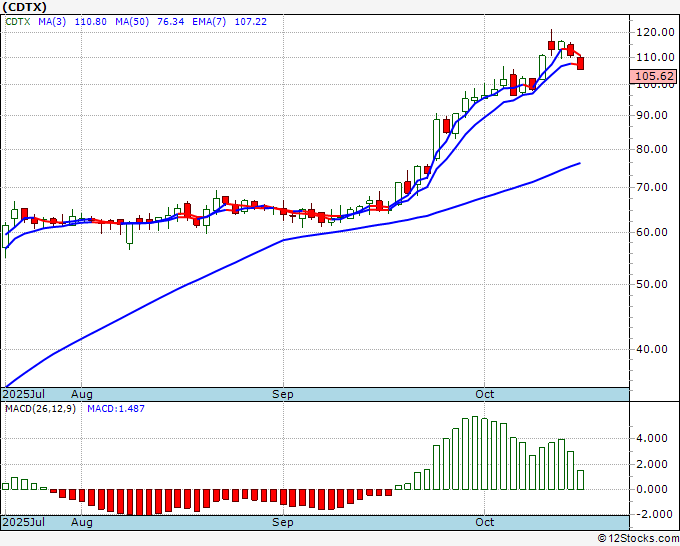Click the last green MACD histogram bar
The width and height of the screenshot is (680, 546).
[x=580, y=480]
